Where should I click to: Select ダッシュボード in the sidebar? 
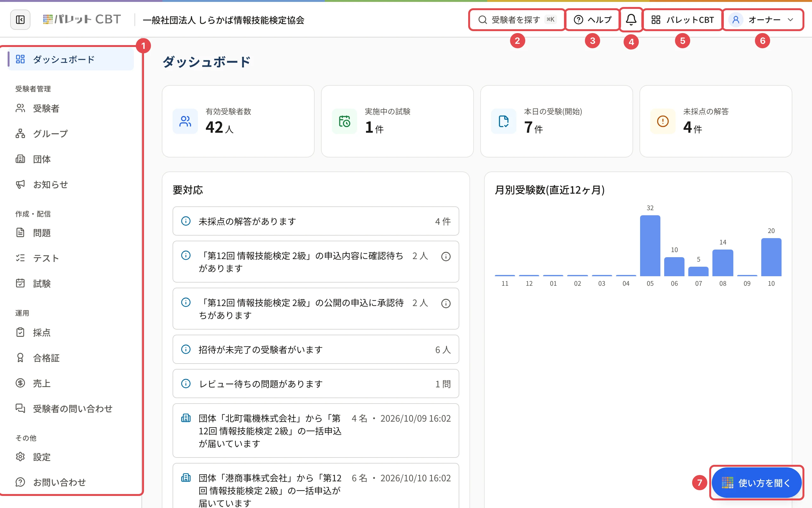pos(70,59)
